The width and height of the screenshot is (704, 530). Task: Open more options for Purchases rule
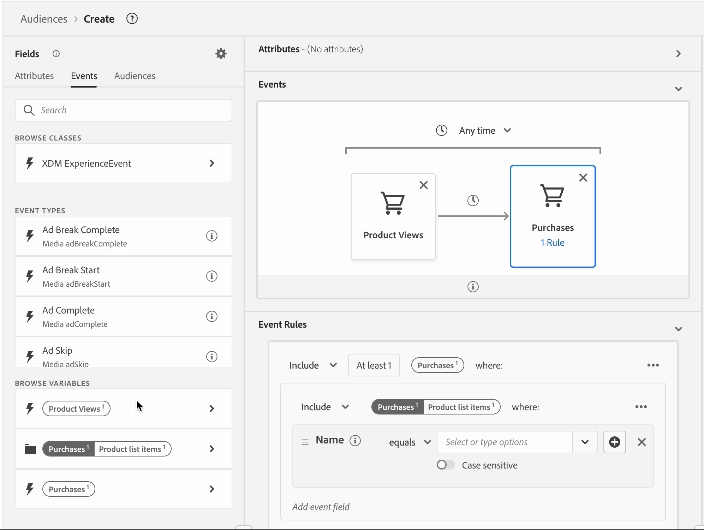653,365
